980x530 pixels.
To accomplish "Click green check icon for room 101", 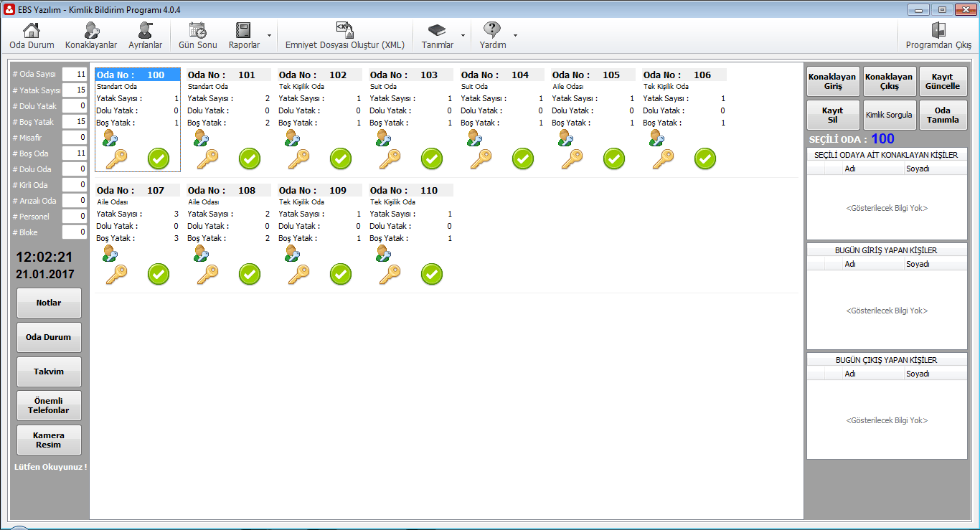I will 250,158.
